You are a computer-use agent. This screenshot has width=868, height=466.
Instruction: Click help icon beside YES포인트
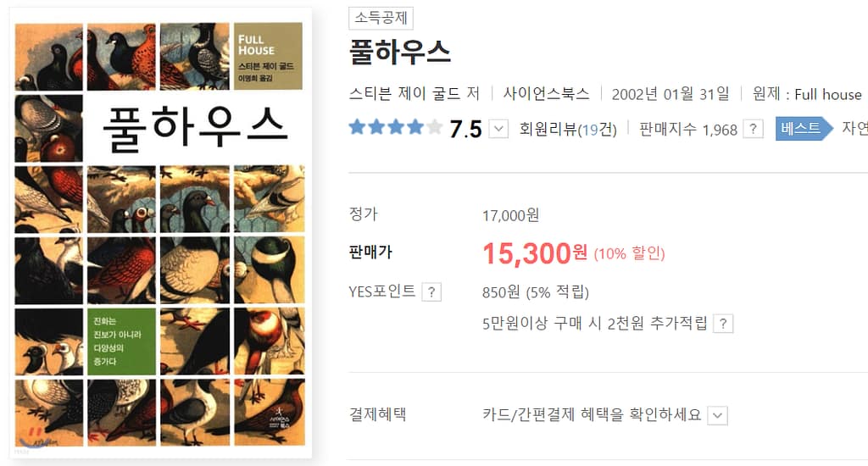pyautogui.click(x=431, y=291)
